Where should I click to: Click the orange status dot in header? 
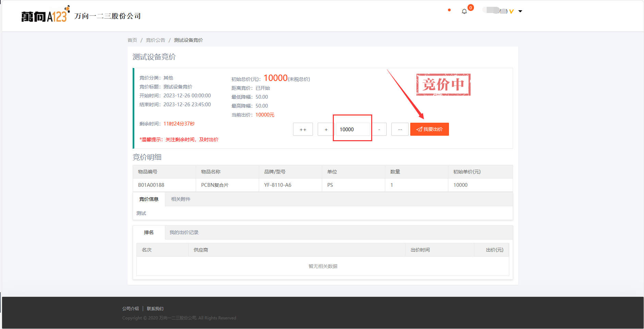coord(449,10)
